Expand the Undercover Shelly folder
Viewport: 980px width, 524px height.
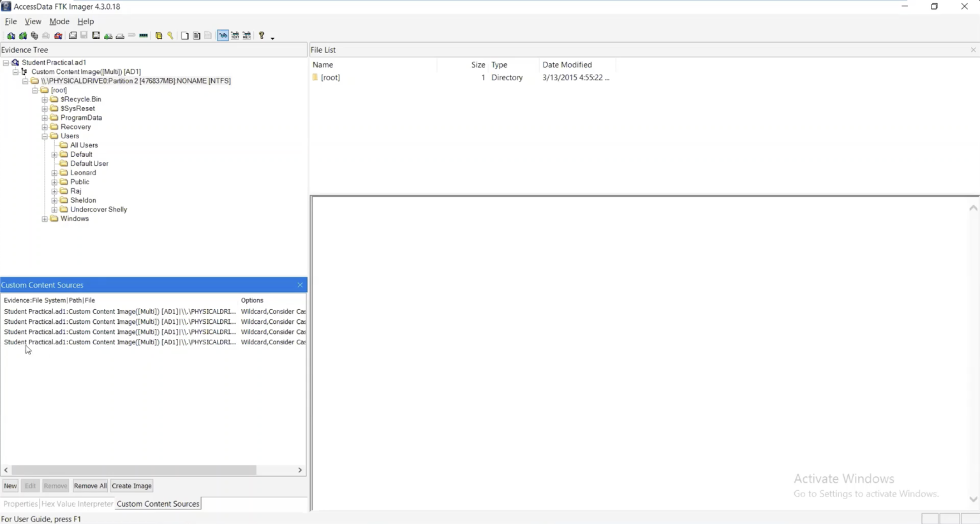54,209
